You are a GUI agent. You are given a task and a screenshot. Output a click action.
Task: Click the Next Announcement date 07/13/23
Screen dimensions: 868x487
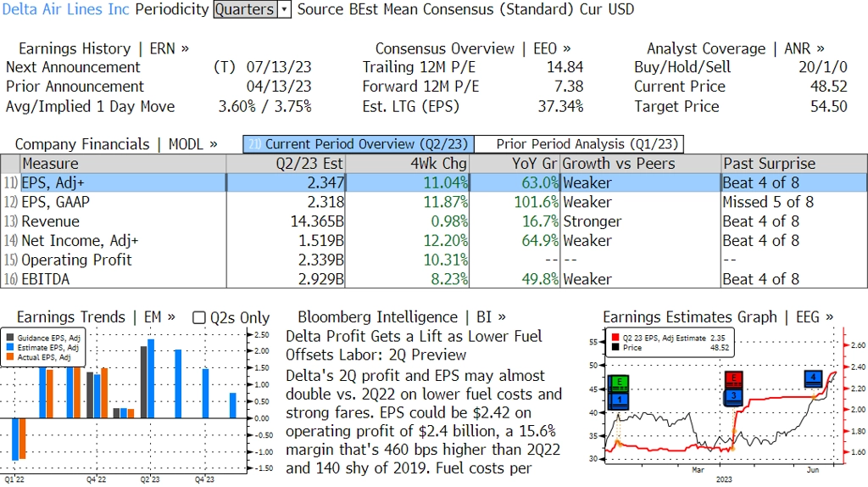tap(279, 67)
